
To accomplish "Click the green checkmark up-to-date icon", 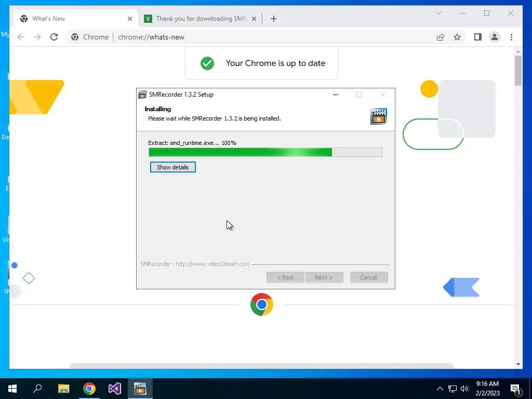I will pyautogui.click(x=207, y=63).
